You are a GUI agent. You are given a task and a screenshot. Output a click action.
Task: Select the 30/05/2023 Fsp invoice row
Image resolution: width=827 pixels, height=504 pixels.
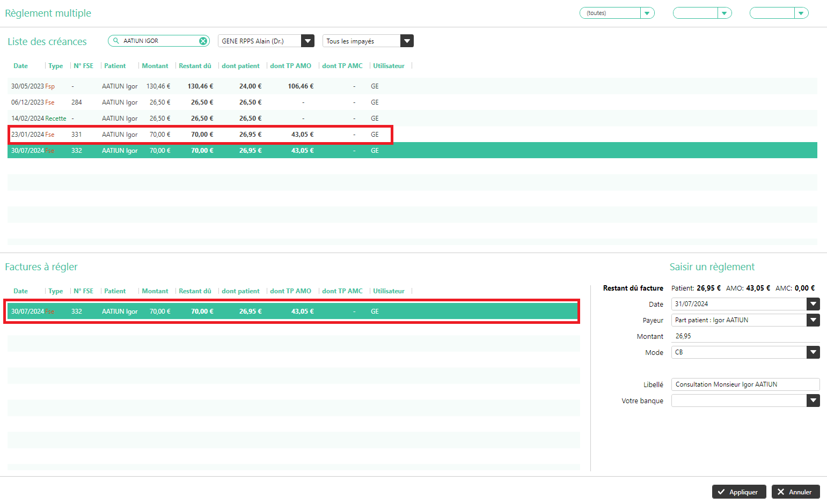[x=215, y=86]
